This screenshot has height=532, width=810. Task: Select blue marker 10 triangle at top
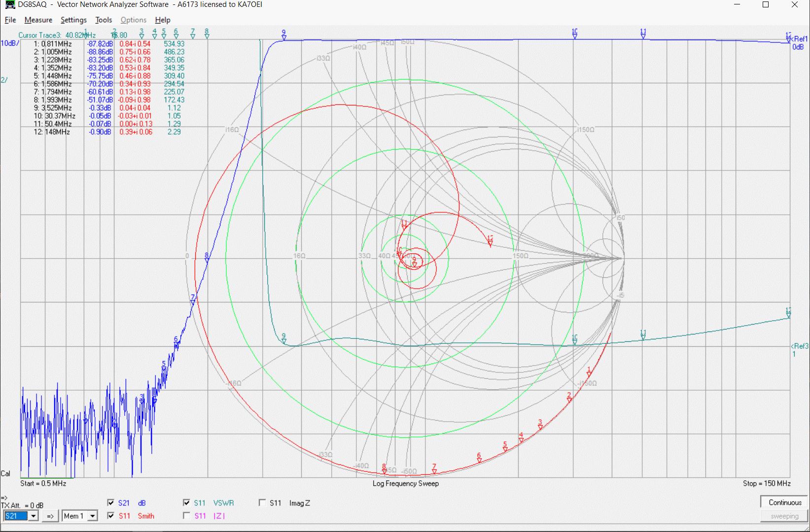[x=574, y=34]
